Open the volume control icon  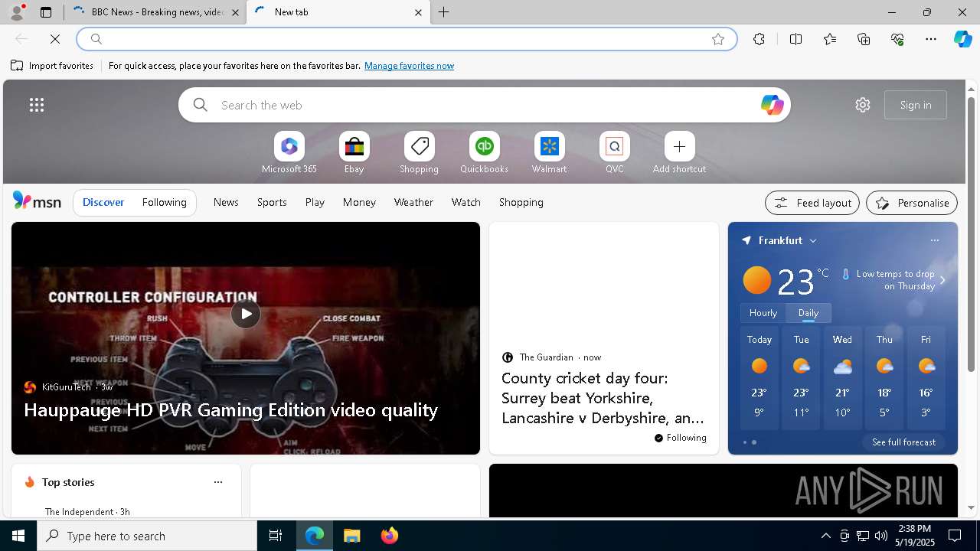point(881,536)
